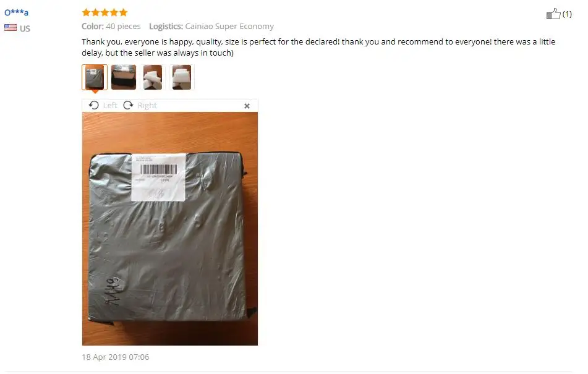Click the "40 pieces" color option text
This screenshot has width=588, height=374.
coord(124,26)
